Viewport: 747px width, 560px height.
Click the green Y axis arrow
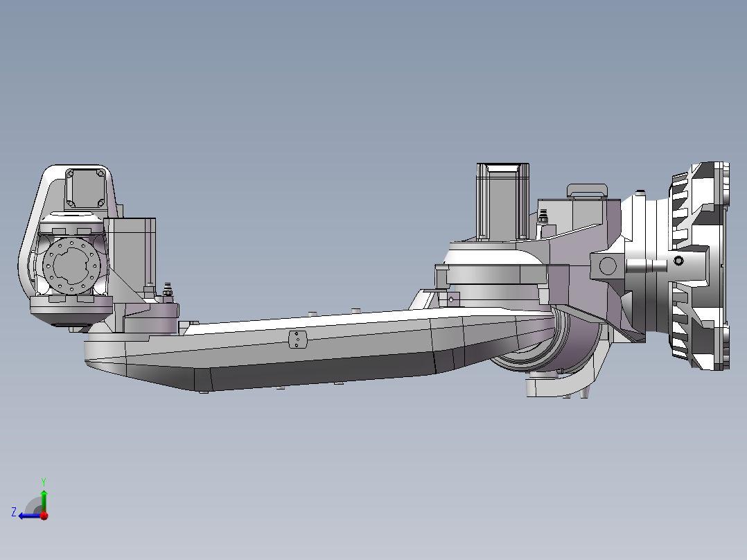coord(44,499)
